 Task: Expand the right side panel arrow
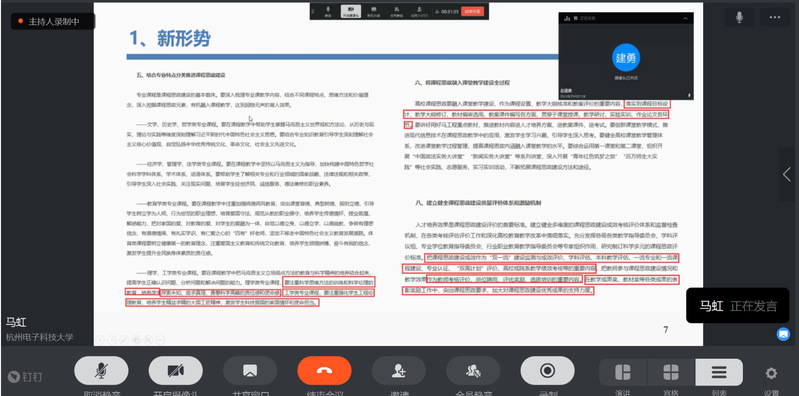click(x=787, y=174)
